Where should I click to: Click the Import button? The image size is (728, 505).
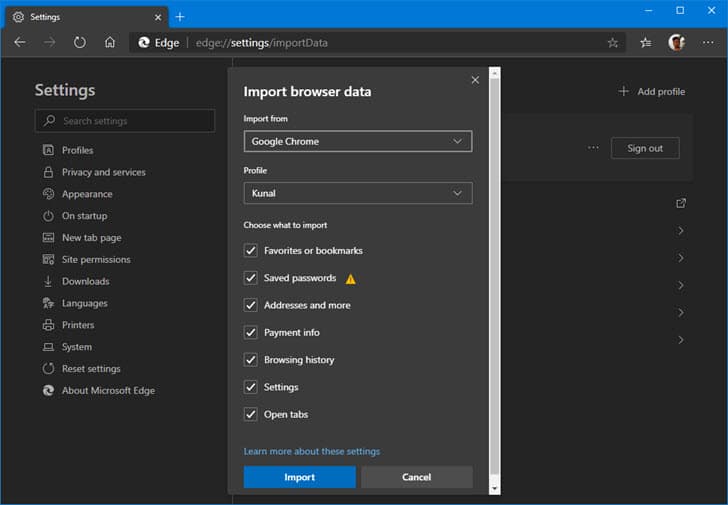299,477
